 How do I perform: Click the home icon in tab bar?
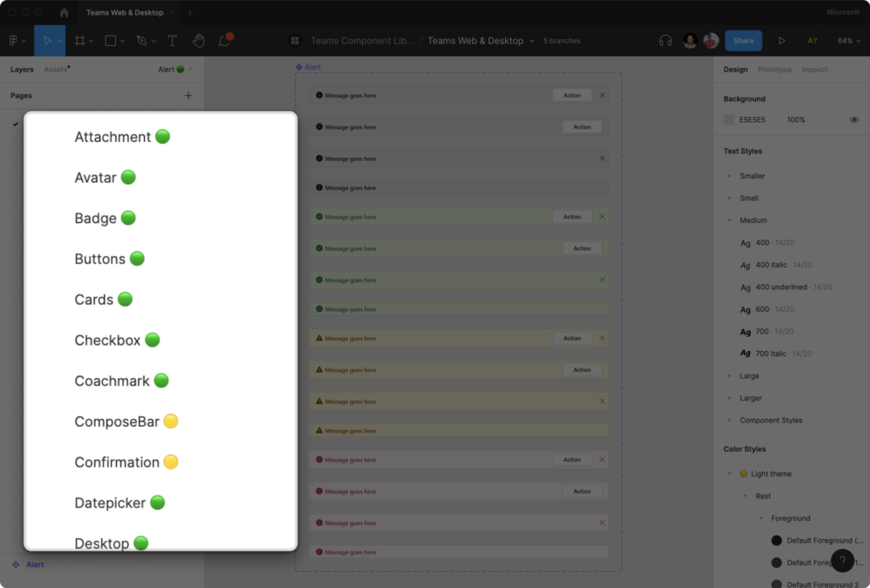click(64, 12)
